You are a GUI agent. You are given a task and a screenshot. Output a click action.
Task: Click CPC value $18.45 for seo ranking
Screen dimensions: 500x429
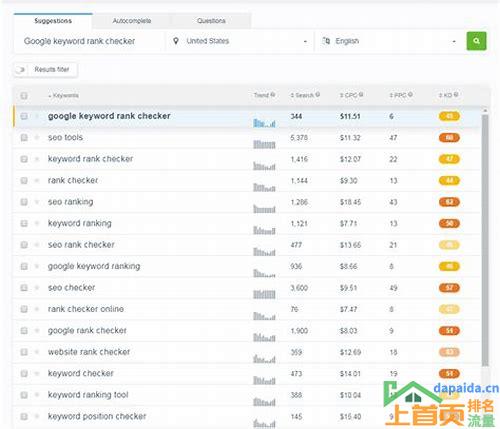click(350, 202)
